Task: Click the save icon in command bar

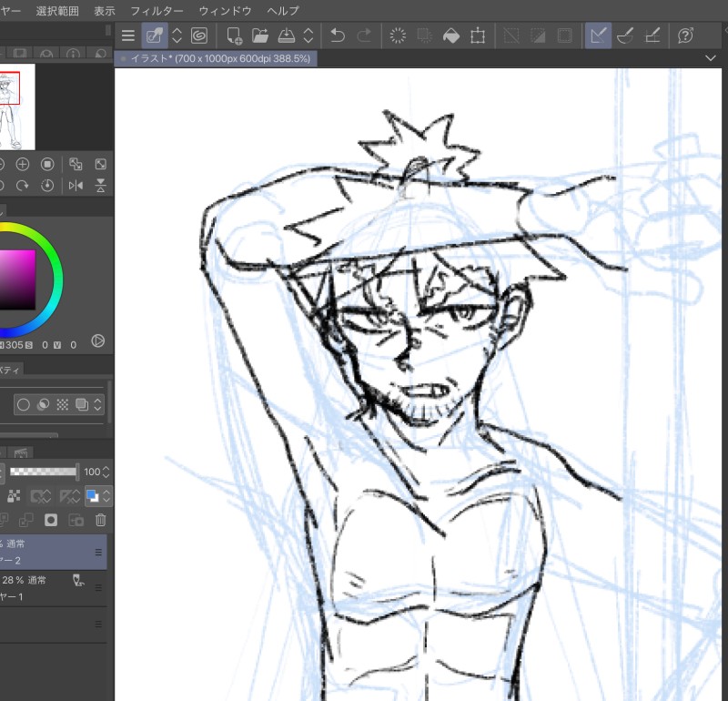Action: (287, 36)
